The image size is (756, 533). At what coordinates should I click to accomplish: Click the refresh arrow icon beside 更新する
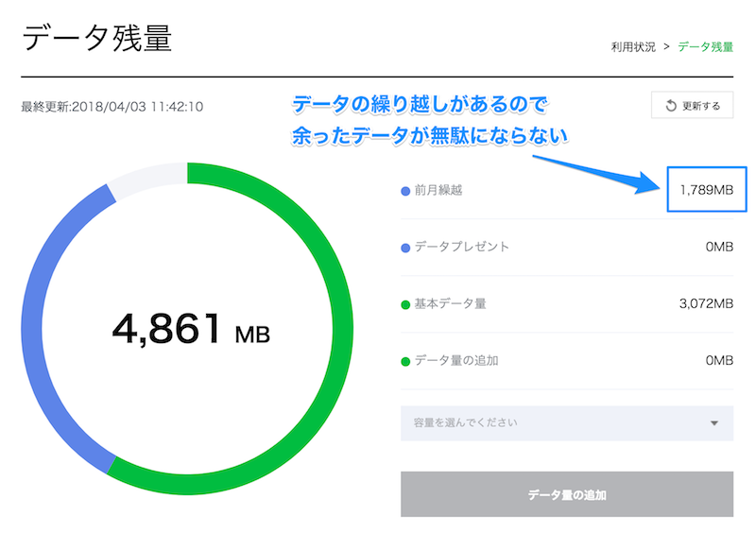tap(671, 106)
